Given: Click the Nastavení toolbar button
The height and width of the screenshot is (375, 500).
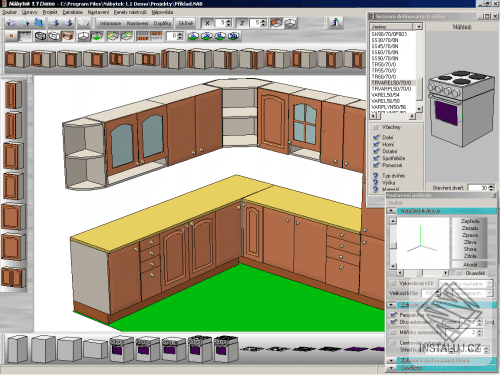Looking at the screenshot, I should click(137, 23).
